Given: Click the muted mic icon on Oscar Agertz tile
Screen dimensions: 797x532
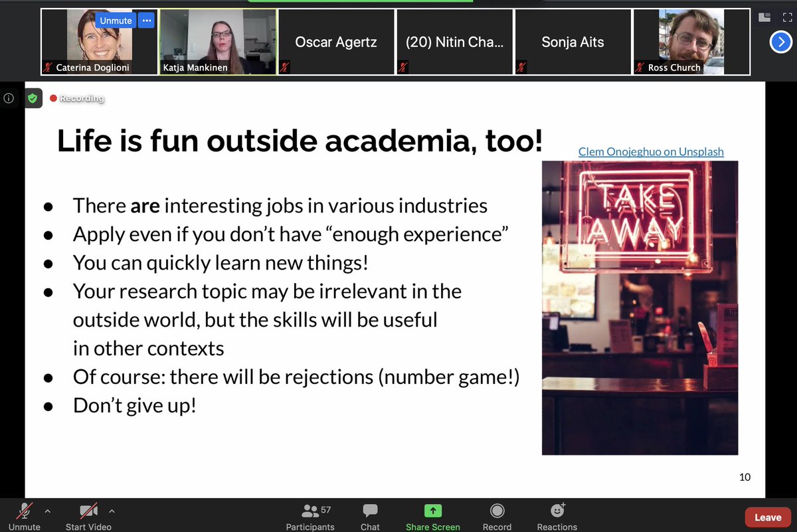Looking at the screenshot, I should [x=285, y=67].
